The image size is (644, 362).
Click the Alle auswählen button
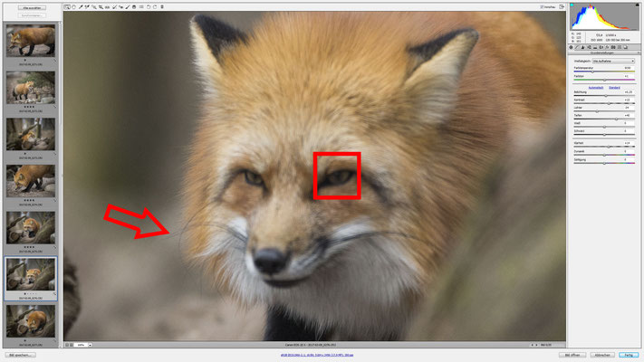coord(32,8)
